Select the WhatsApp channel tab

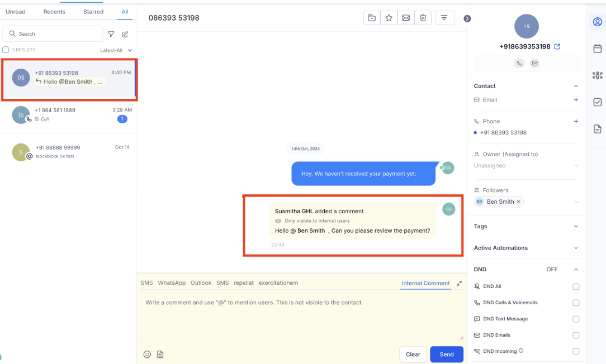(172, 283)
